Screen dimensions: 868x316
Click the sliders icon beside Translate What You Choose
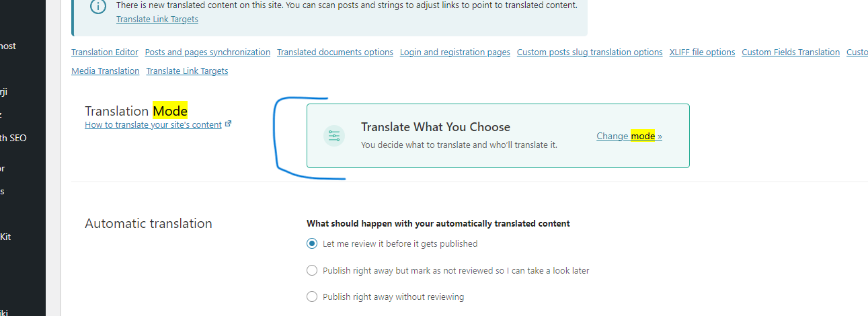(x=334, y=136)
